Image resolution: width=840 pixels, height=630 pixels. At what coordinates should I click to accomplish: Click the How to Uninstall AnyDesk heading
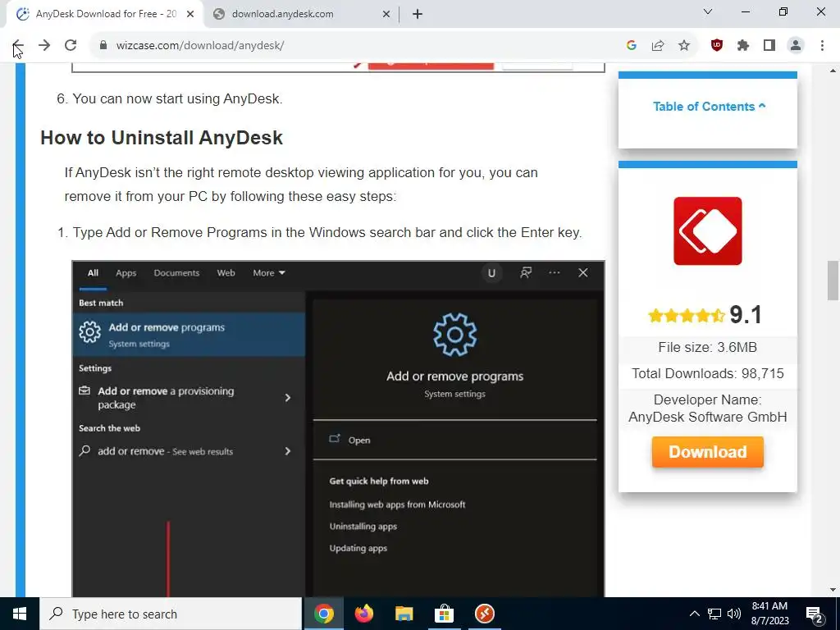[162, 138]
